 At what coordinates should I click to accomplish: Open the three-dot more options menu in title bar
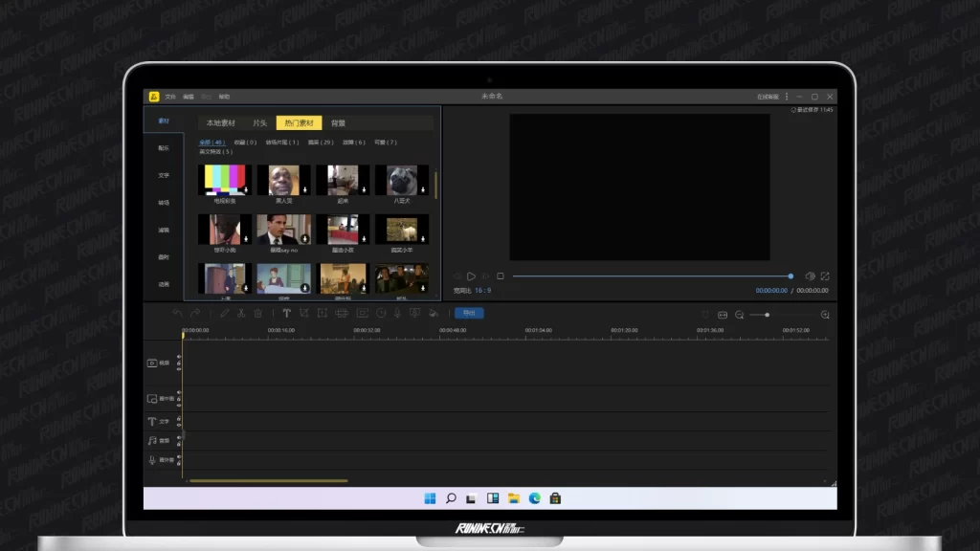tap(787, 97)
